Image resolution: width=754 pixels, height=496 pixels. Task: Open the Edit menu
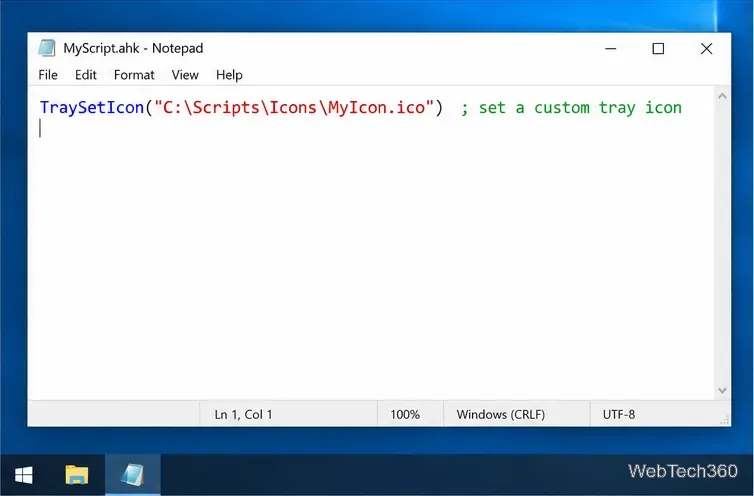tap(86, 75)
